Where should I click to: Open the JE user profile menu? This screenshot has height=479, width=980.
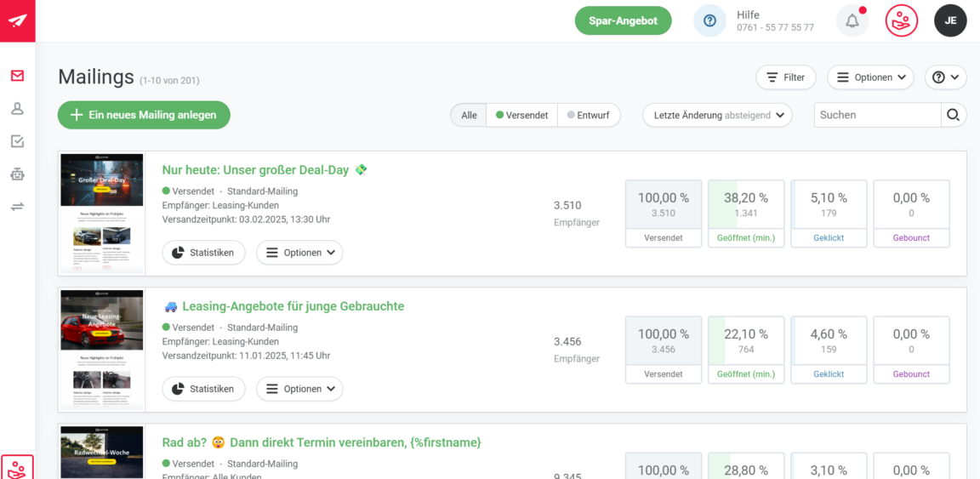click(x=950, y=20)
